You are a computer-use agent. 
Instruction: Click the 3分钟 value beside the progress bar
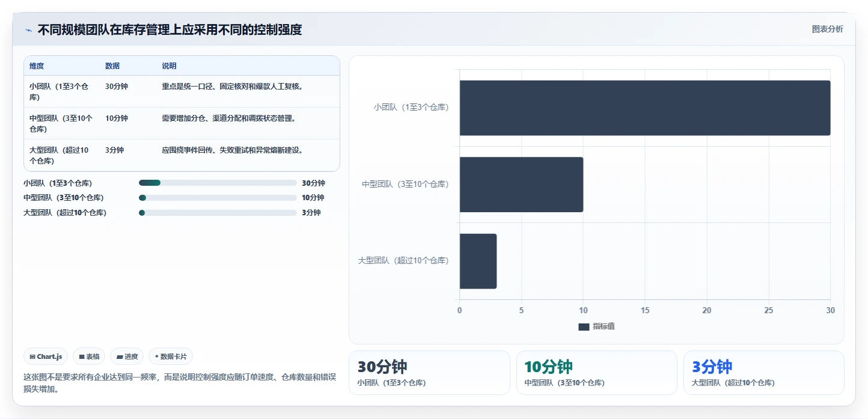[311, 213]
